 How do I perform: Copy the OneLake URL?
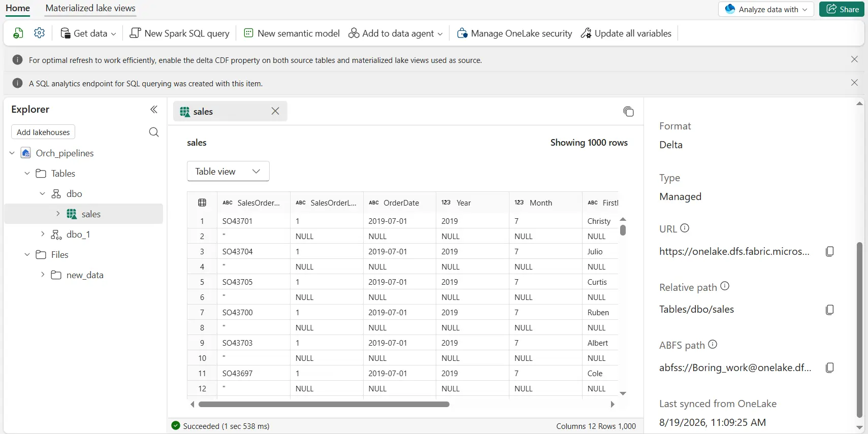coord(829,251)
